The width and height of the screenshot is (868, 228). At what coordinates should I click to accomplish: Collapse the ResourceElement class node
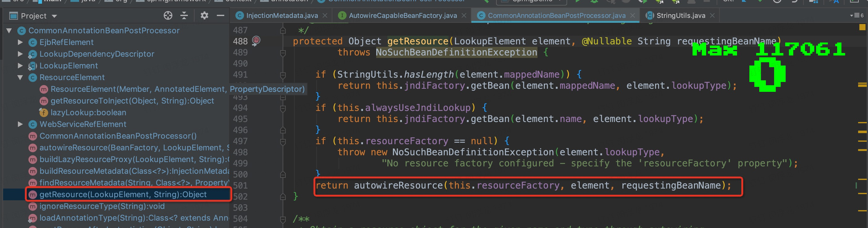20,77
